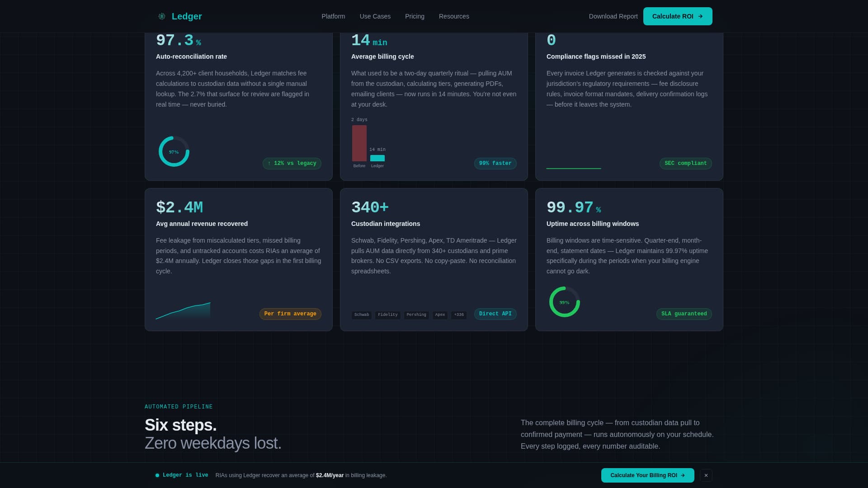Select the Pershing custodian chip

[x=416, y=315]
